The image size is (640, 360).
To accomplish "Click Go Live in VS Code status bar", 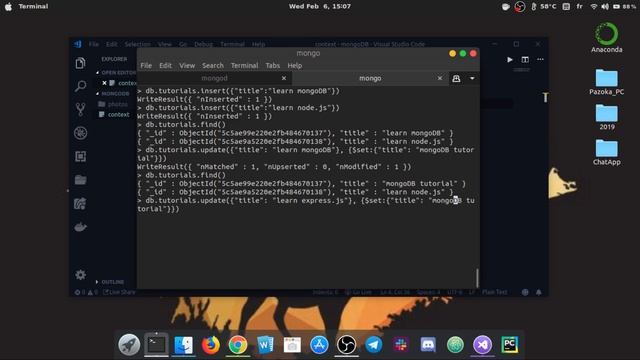I will pyautogui.click(x=358, y=292).
